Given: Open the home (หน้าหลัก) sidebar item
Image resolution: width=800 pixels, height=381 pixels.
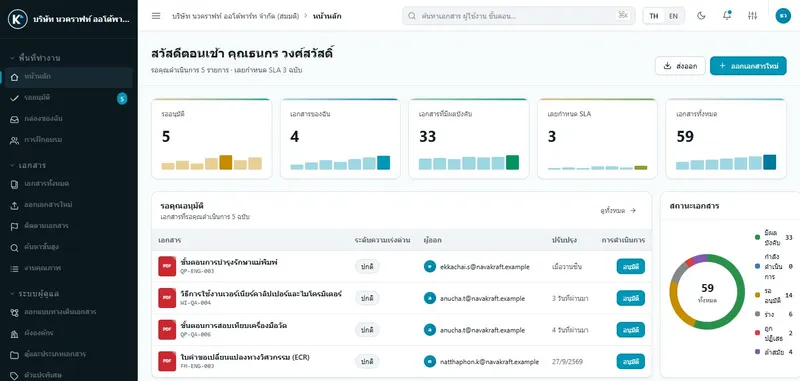Looking at the screenshot, I should 68,77.
